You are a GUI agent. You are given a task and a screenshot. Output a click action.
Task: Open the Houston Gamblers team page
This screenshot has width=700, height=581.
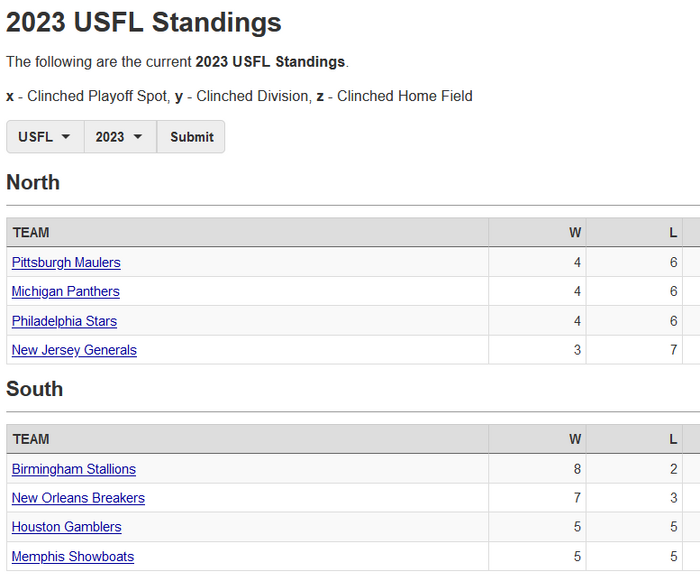pyautogui.click(x=66, y=527)
